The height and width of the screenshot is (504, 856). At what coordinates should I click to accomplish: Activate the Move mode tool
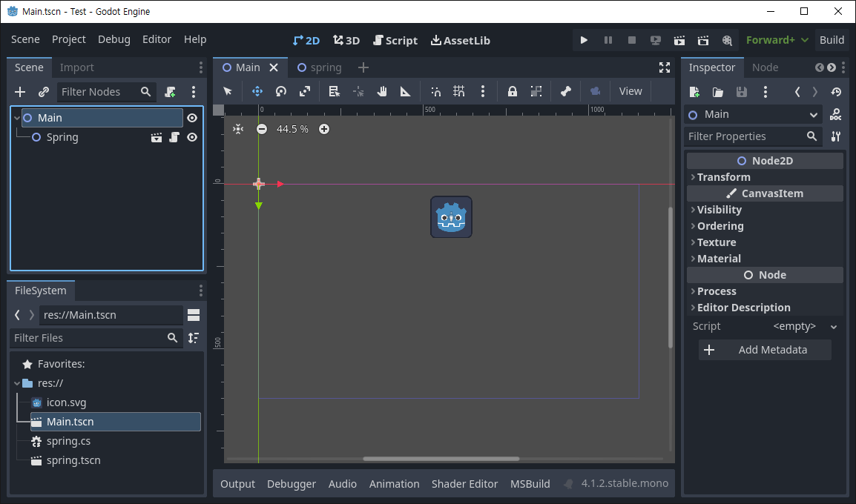pyautogui.click(x=257, y=91)
